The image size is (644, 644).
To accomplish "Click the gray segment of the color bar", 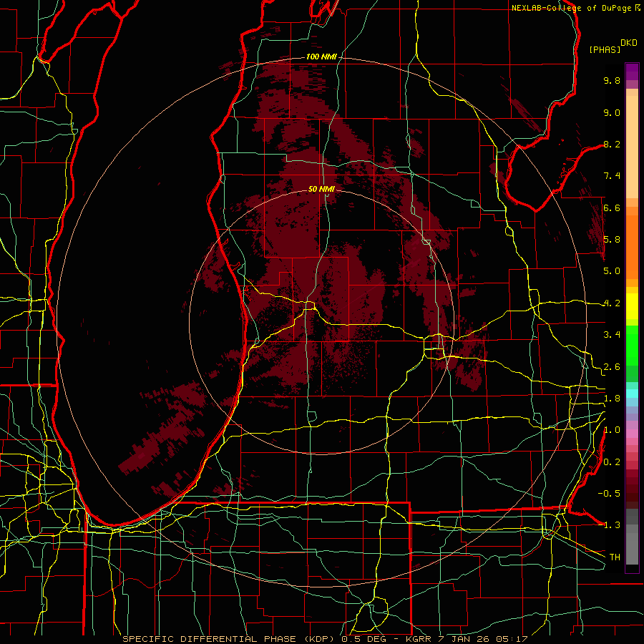I will (632, 537).
